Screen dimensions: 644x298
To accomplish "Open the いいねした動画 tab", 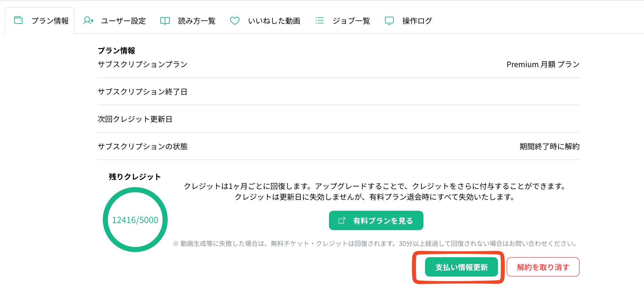I will tap(275, 20).
